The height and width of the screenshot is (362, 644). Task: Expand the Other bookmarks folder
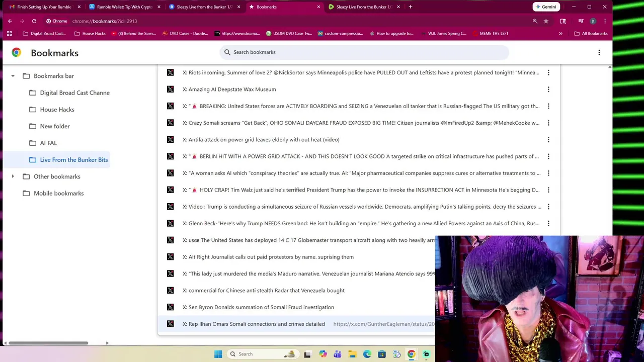(x=13, y=177)
